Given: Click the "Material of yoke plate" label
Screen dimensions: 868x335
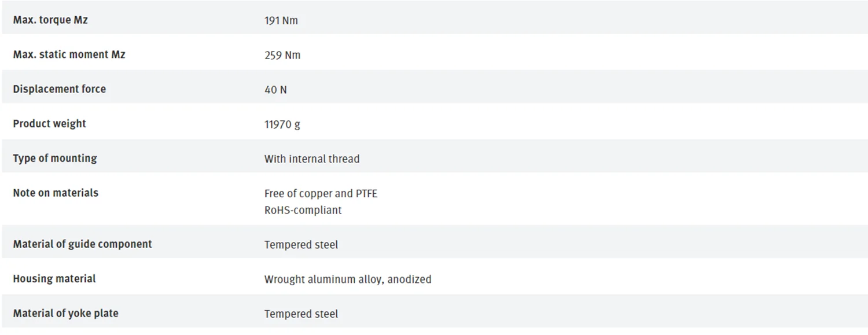Looking at the screenshot, I should [x=65, y=314].
